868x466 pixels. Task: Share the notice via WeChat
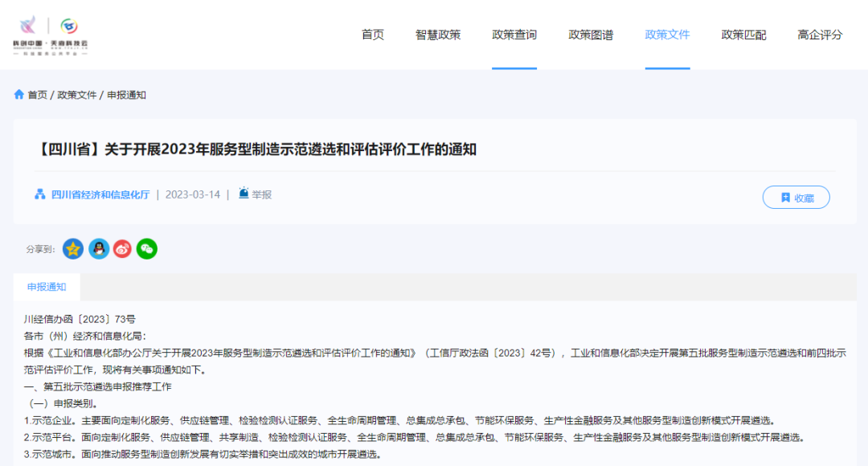click(146, 249)
